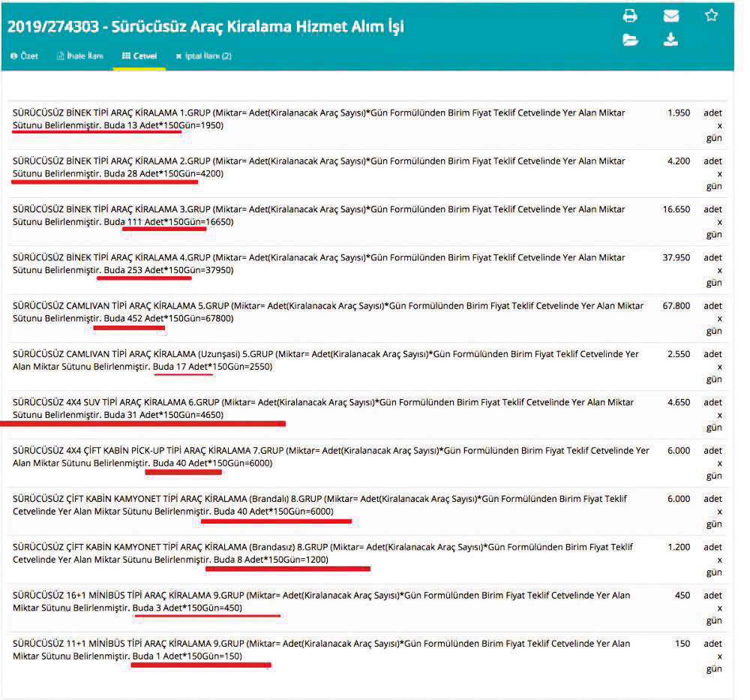The image size is (750, 700).
Task: Click the envelope email icon
Action: [x=671, y=17]
